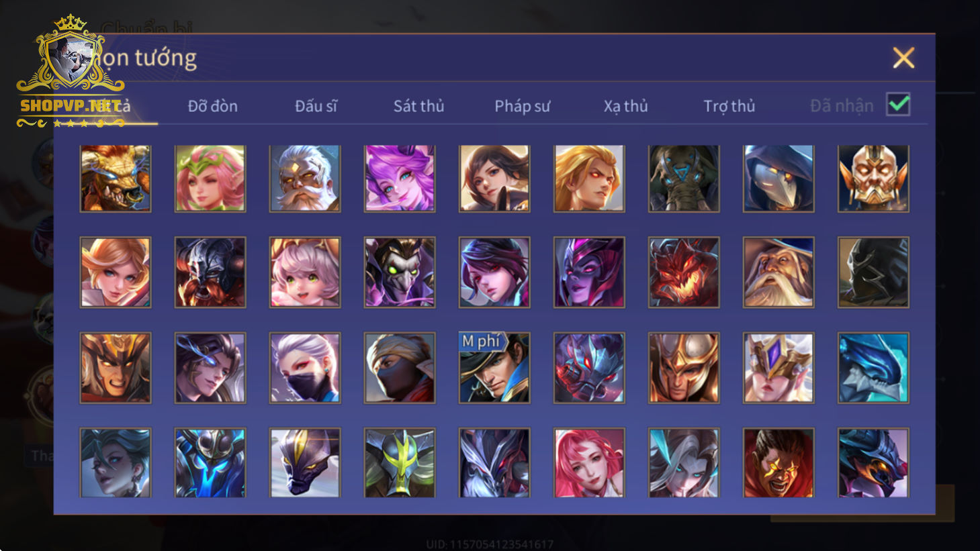Pick the blue ice dragon hero
The width and height of the screenshot is (980, 551).
pos(873,368)
